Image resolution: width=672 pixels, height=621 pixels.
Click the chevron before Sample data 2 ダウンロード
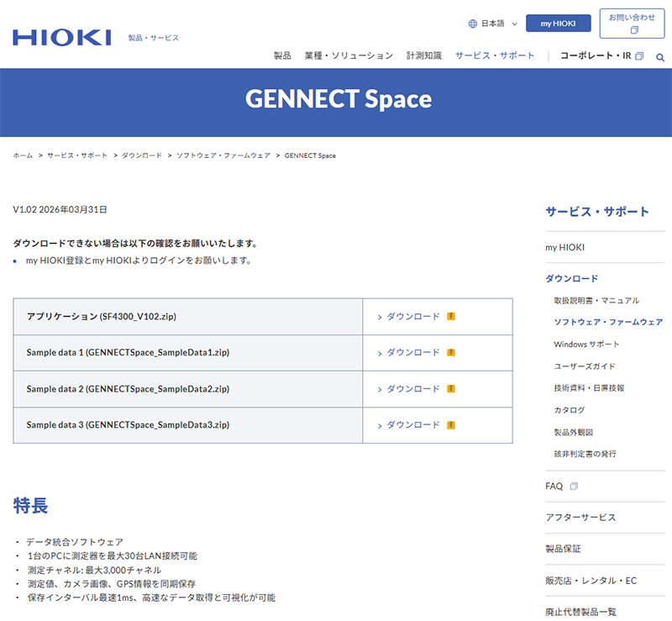coord(380,389)
